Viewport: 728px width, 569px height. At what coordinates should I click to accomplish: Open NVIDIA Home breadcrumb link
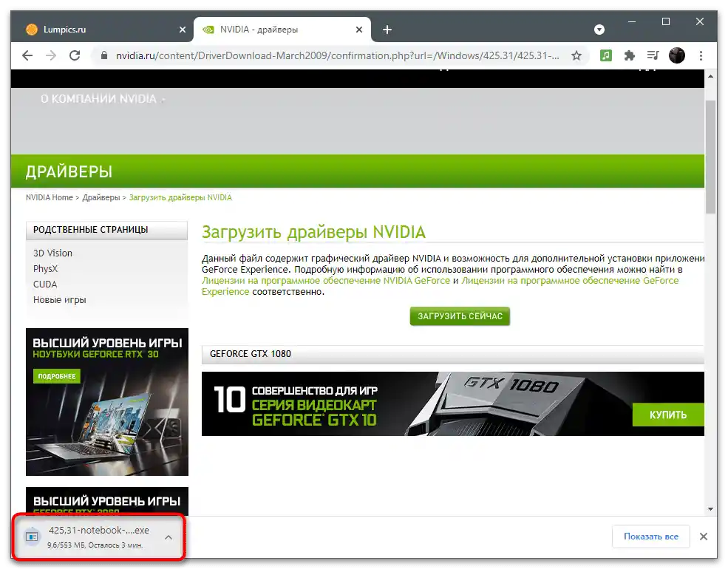(x=50, y=197)
